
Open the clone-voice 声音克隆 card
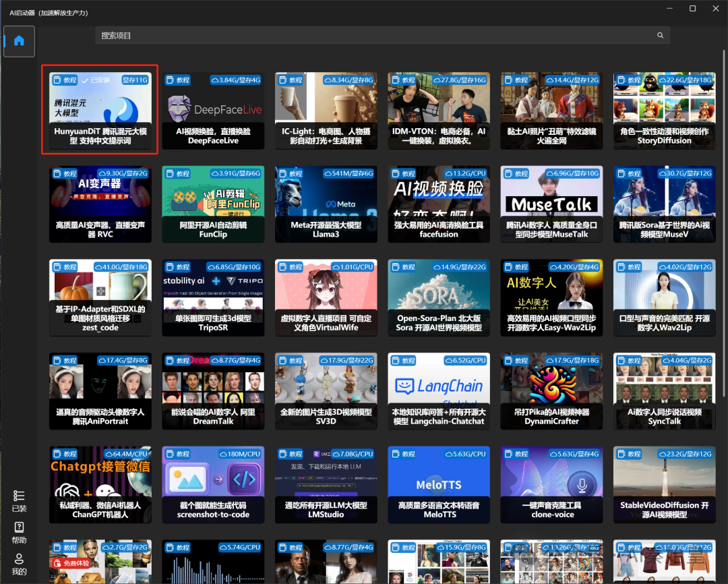coord(551,485)
